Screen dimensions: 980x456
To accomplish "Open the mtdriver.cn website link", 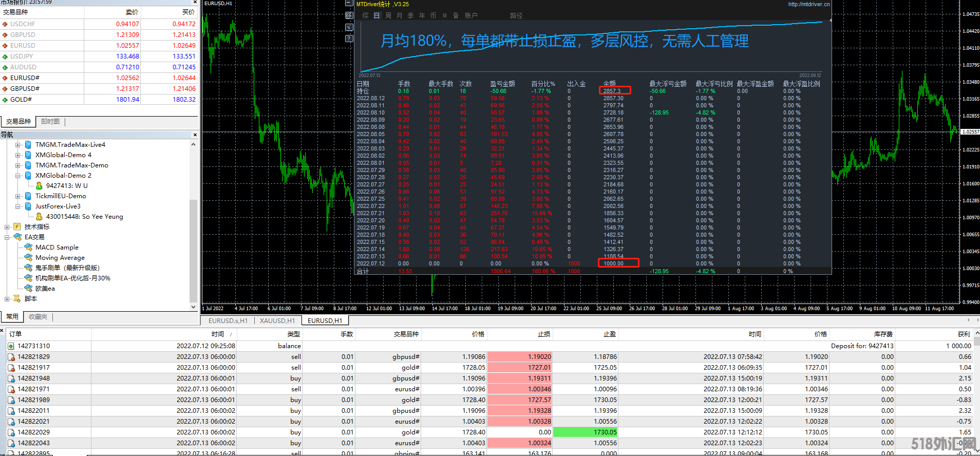I will (x=808, y=4).
